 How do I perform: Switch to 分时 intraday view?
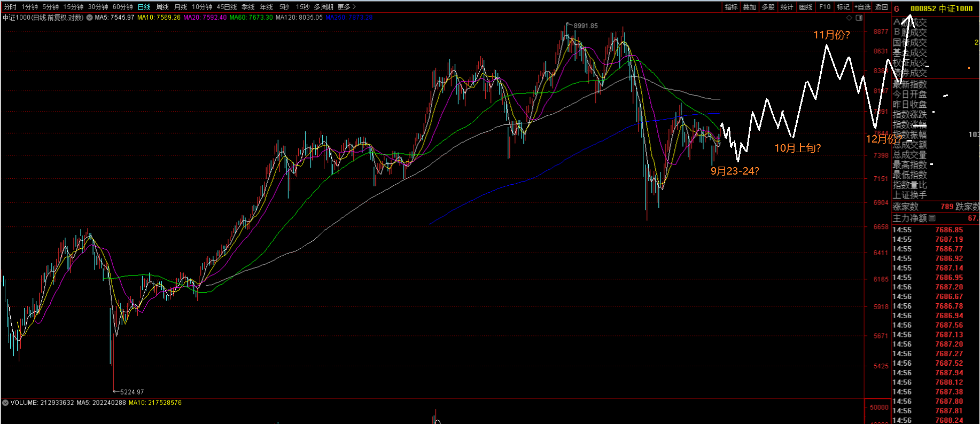point(10,7)
